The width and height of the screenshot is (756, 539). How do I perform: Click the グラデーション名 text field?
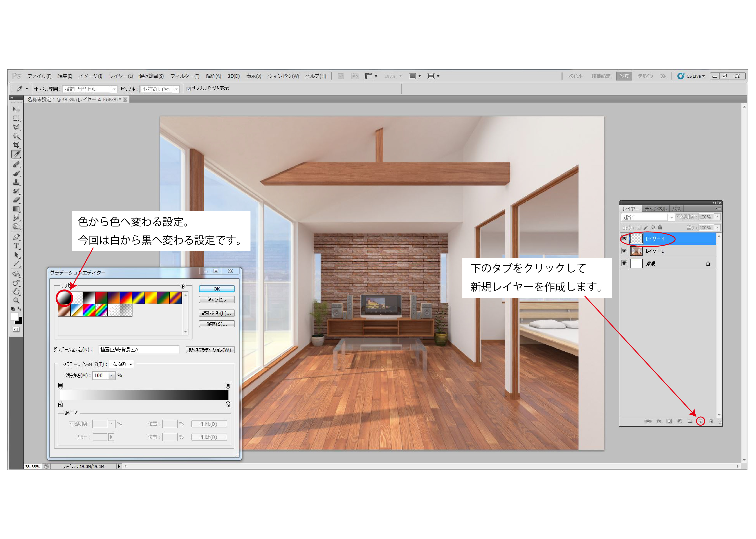(x=139, y=349)
